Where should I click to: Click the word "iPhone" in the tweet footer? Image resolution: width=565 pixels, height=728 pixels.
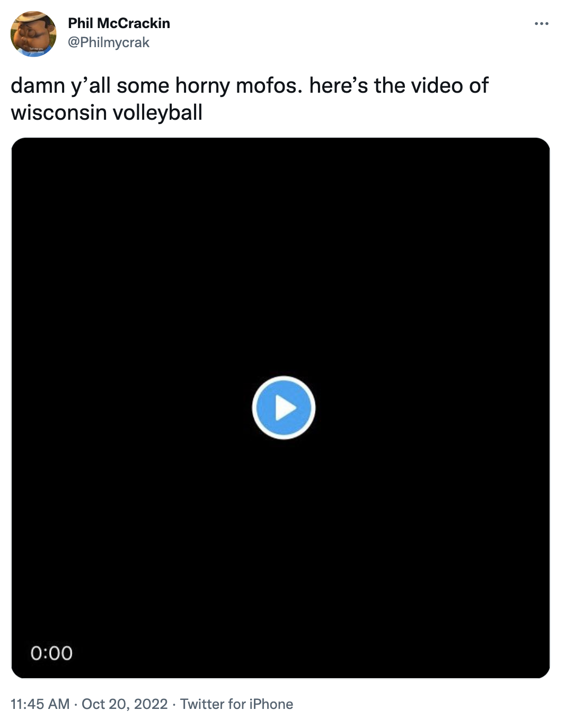point(271,704)
